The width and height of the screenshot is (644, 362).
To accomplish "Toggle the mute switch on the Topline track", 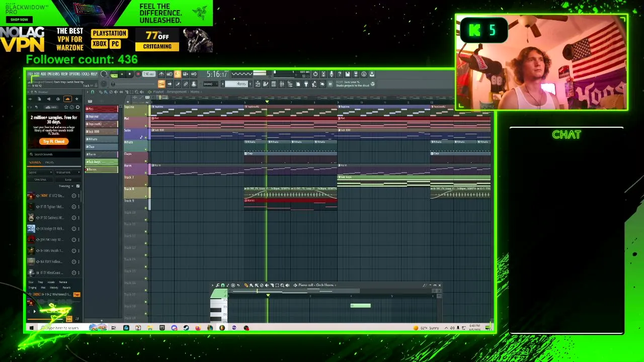I will (x=147, y=113).
